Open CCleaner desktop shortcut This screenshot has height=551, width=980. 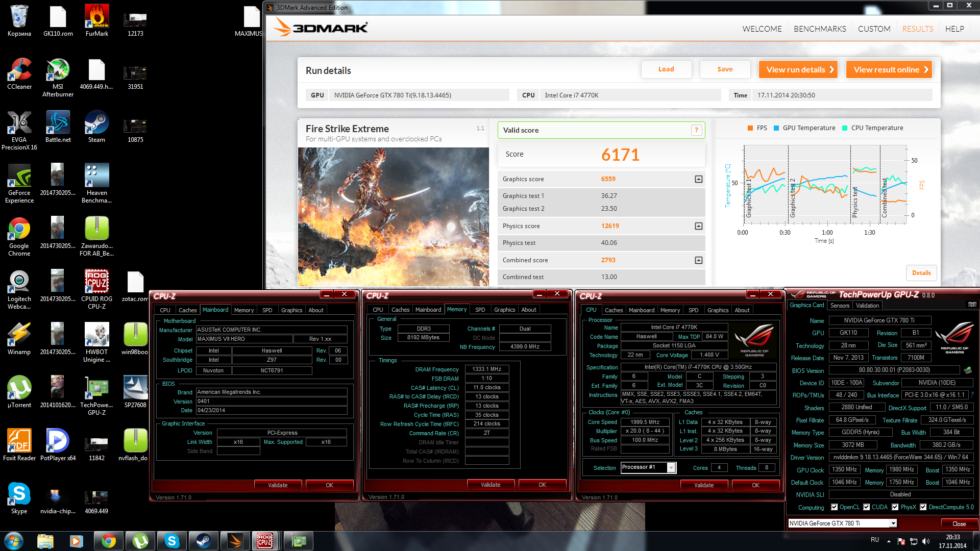19,74
